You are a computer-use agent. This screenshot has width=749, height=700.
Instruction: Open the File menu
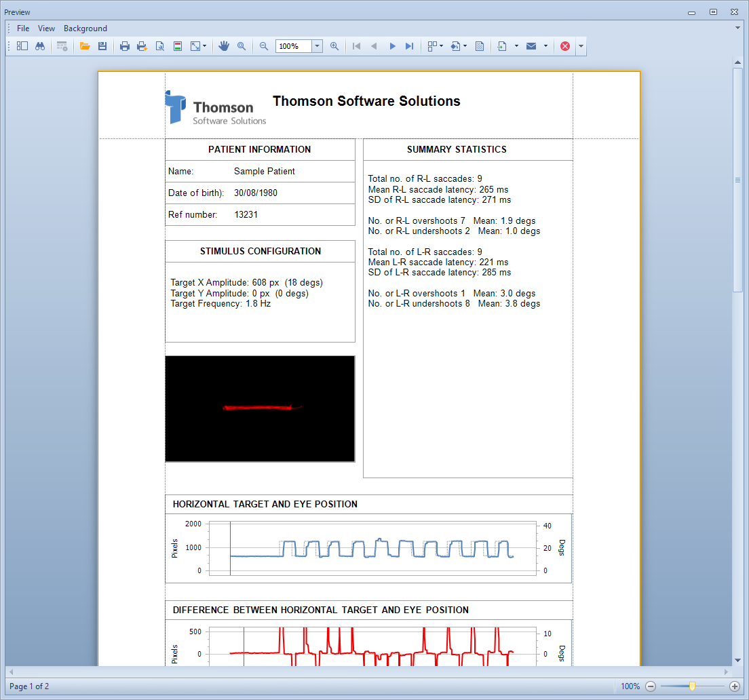[23, 28]
